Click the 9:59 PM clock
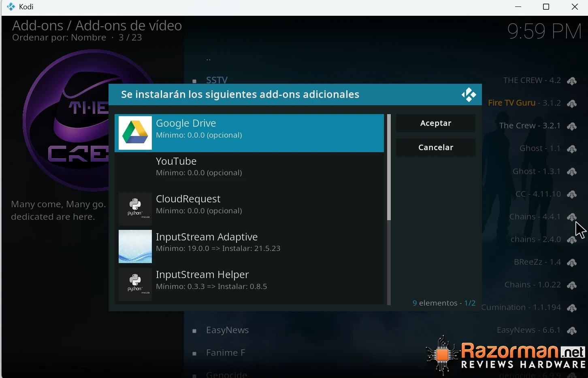This screenshot has height=378, width=588. pos(544,31)
